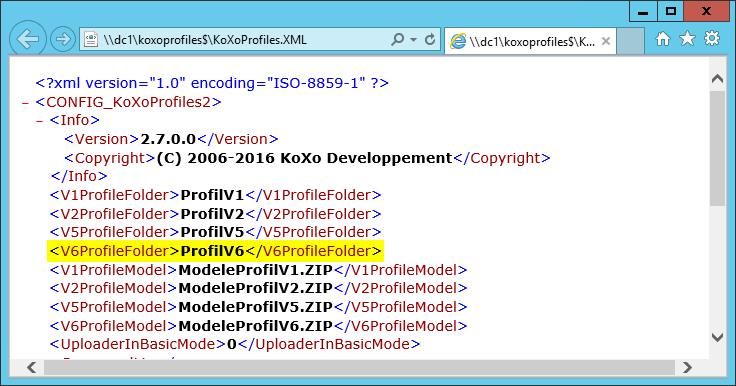Screen dimensions: 736x386
Task: Click the ModeleProfilV1.ZIP value
Action: (x=255, y=270)
